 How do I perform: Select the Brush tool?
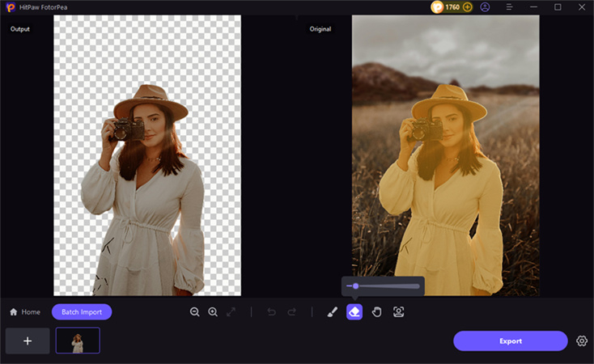332,312
